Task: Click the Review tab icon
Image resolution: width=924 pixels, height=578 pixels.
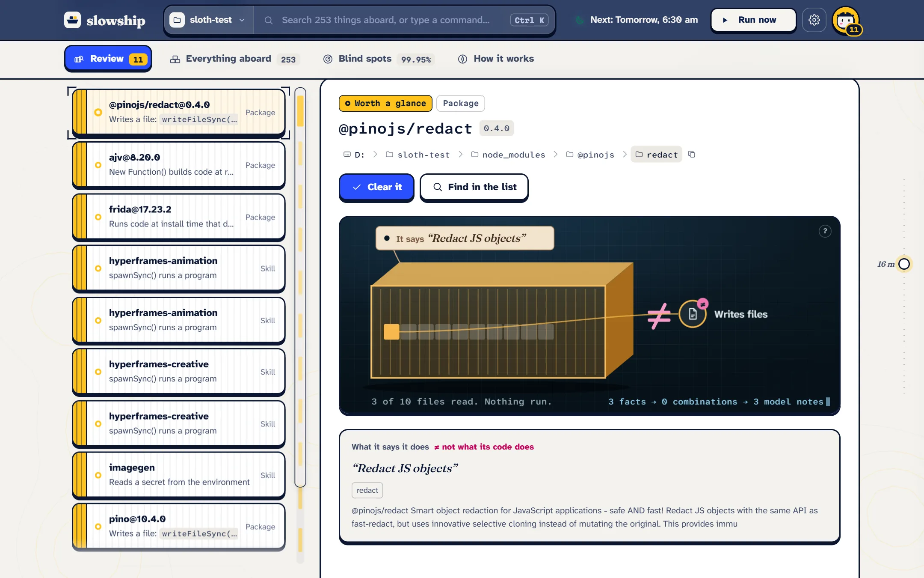Action: [x=79, y=59]
